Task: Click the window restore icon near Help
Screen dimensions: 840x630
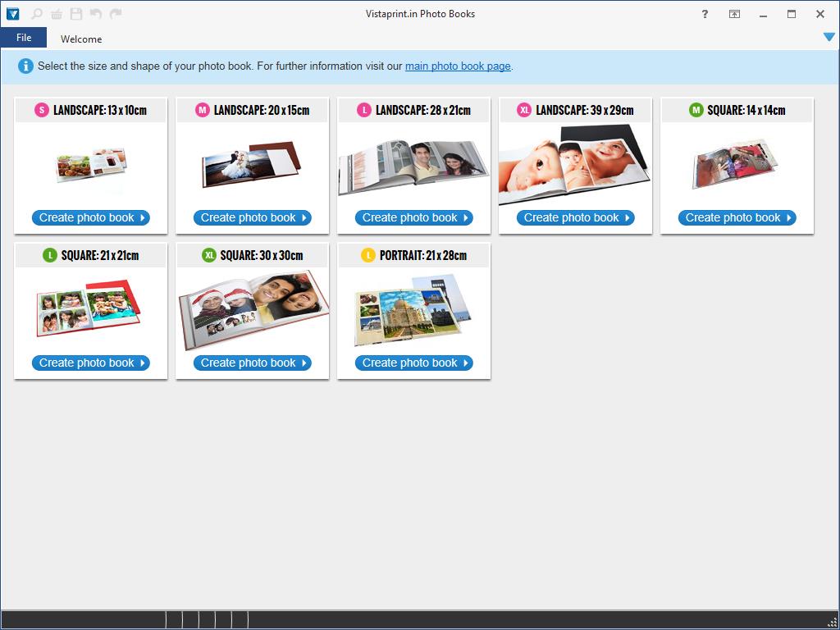Action: coord(734,14)
